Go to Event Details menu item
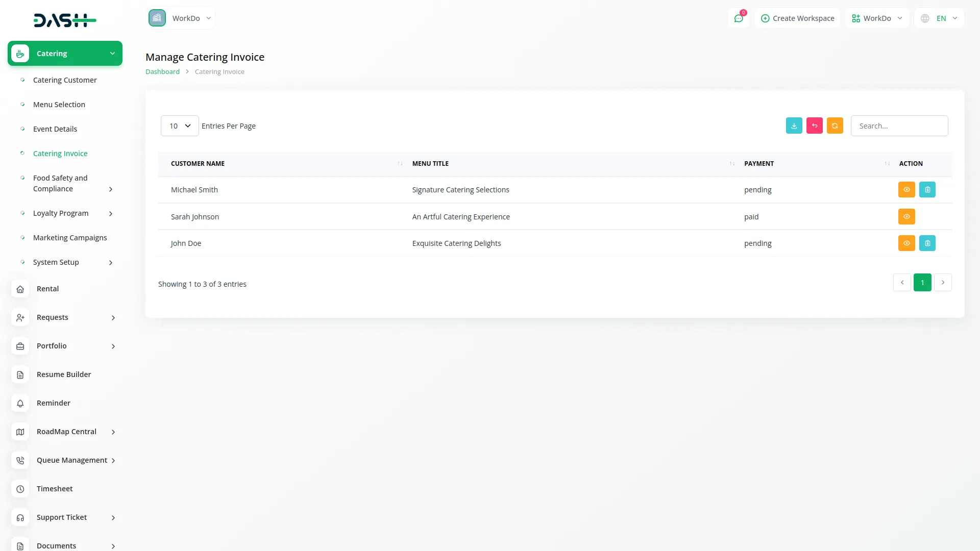 [x=55, y=129]
